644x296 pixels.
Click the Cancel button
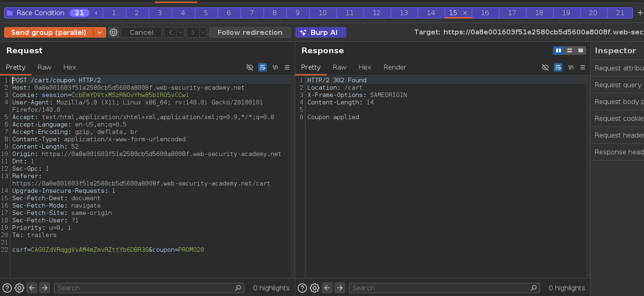coord(141,32)
